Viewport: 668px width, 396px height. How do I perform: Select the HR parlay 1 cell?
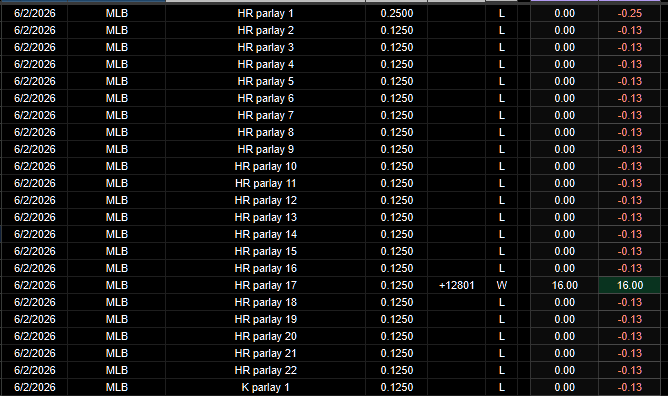(265, 13)
